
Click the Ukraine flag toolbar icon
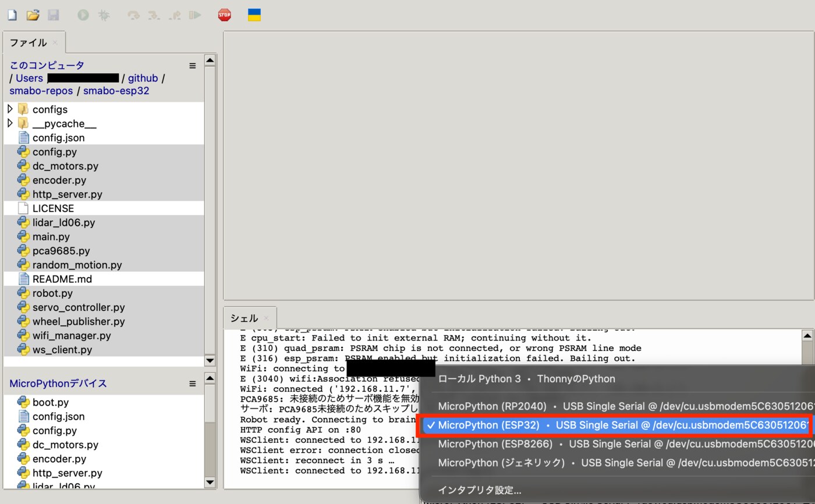254,15
